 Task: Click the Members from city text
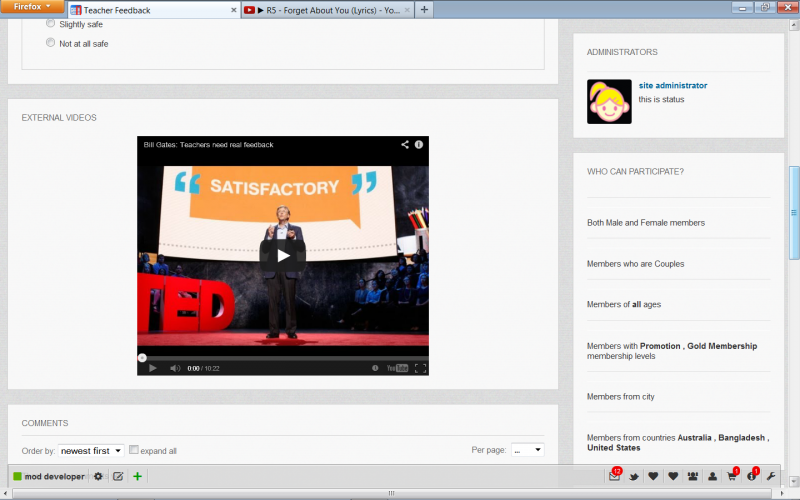pyautogui.click(x=620, y=396)
